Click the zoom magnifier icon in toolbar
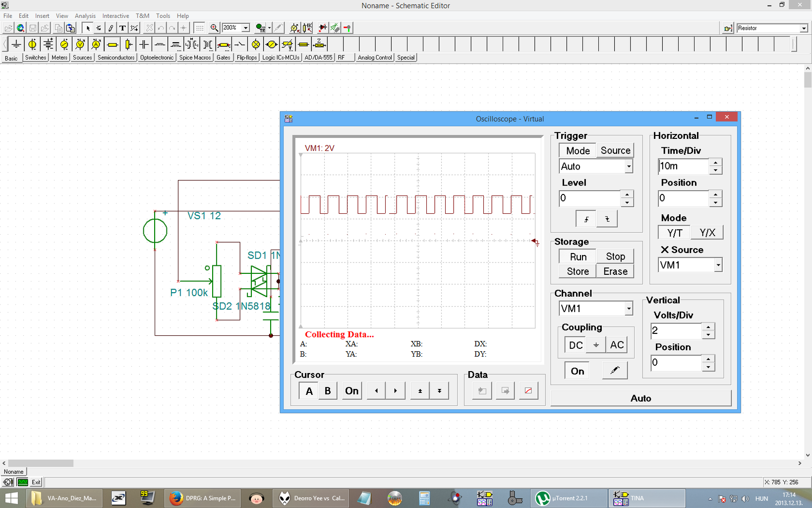Viewport: 812px width, 508px height. click(214, 28)
